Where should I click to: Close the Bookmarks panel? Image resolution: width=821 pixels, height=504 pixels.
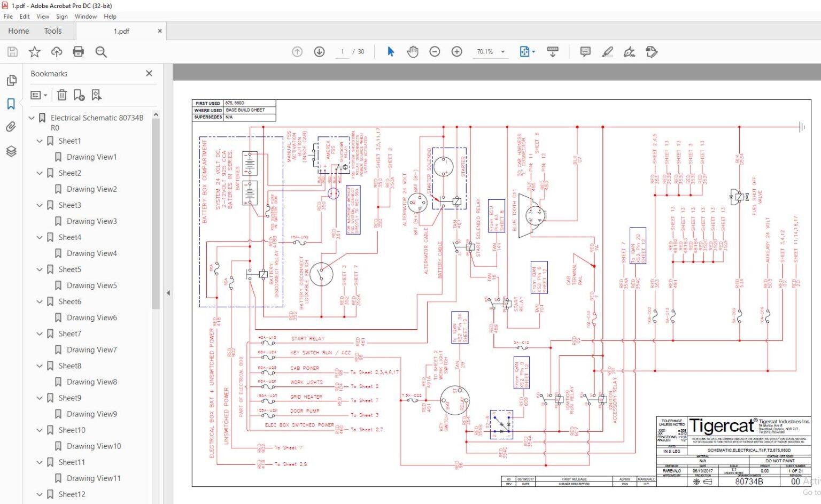coord(149,73)
